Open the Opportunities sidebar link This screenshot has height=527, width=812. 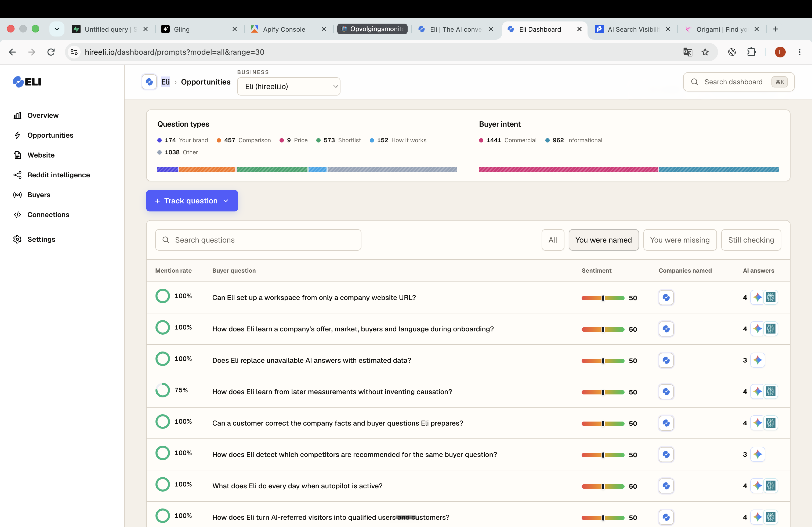tap(50, 135)
